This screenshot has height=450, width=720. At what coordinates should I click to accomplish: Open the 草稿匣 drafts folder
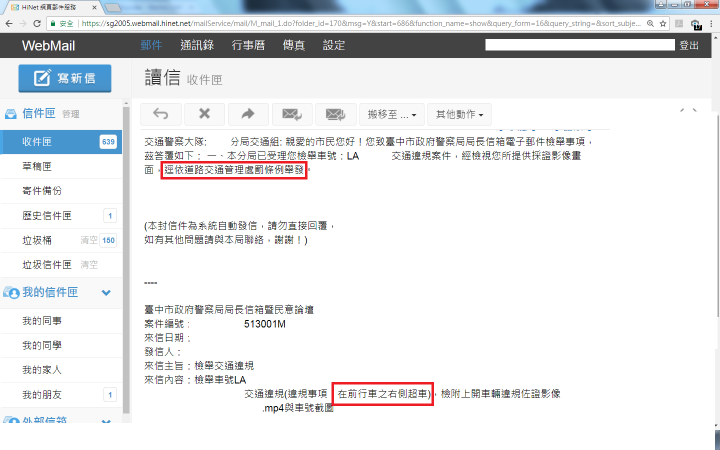(61, 166)
